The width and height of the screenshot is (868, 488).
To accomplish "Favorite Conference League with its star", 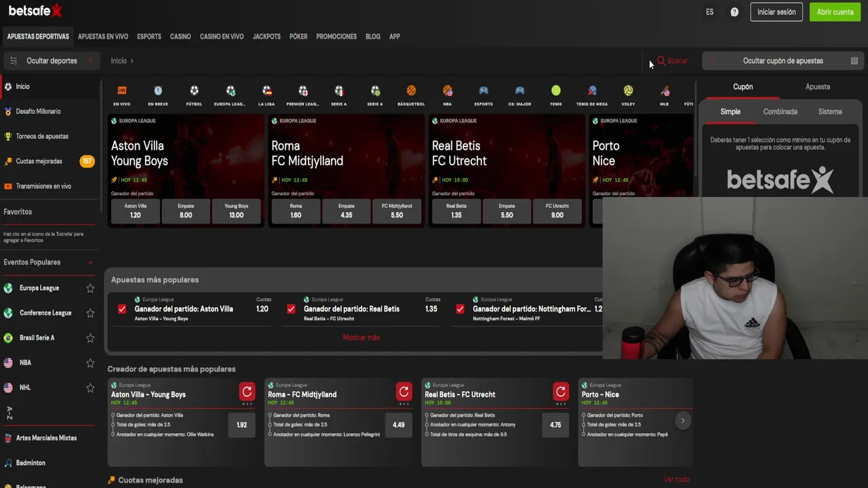I will tap(90, 313).
